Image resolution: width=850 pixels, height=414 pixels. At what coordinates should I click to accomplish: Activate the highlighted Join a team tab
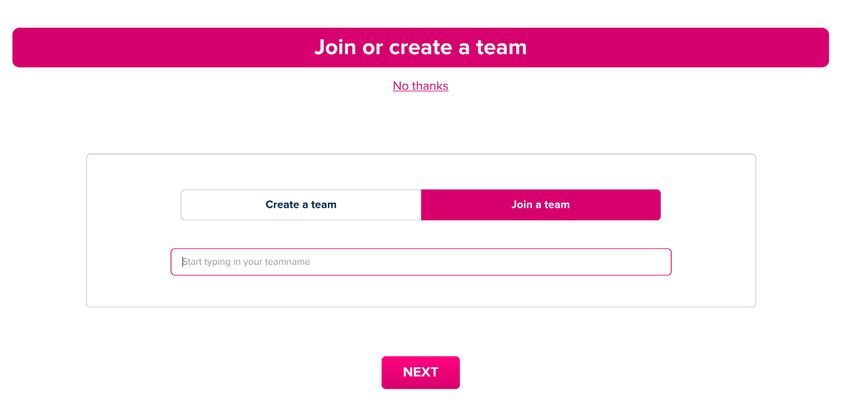(x=540, y=205)
